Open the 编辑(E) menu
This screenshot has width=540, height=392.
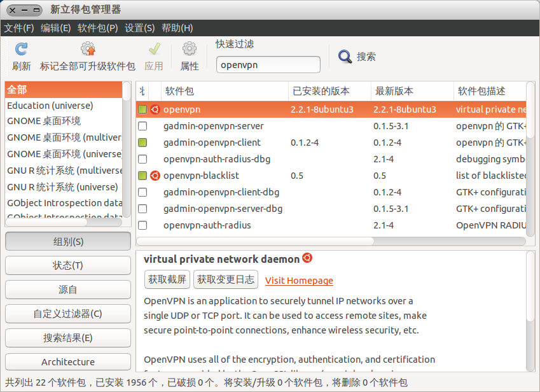[55, 28]
